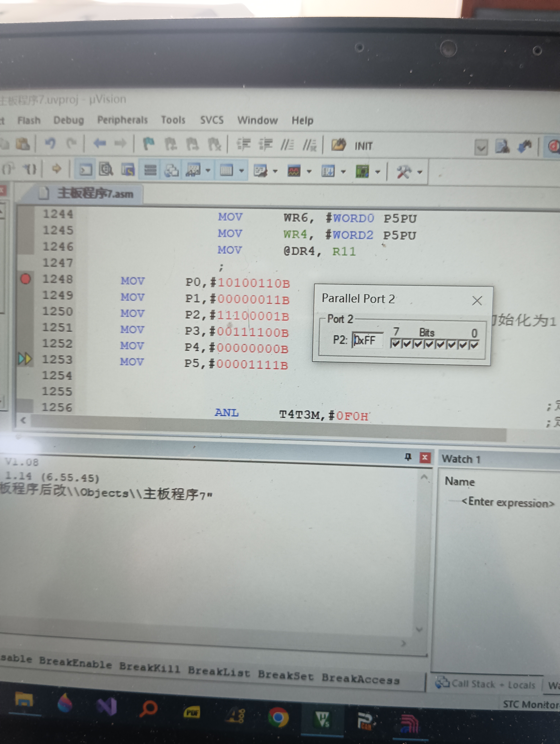
Task: Insert a bookmark with the flag icon
Action: pos(149,144)
